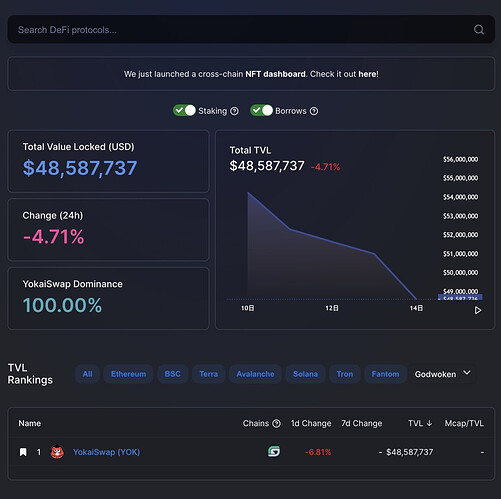The width and height of the screenshot is (501, 499).
Task: Toggle the Staking switch
Action: pos(184,110)
